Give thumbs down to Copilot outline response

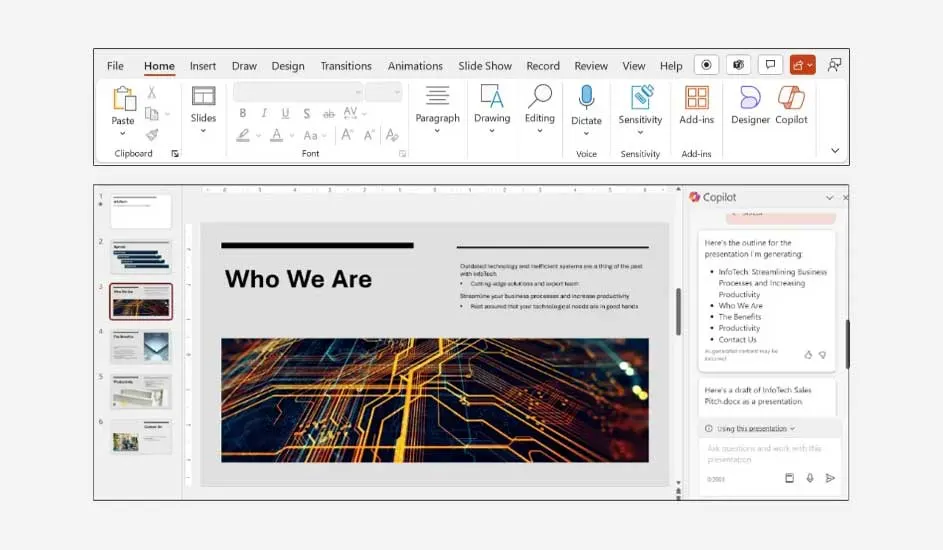pos(822,354)
